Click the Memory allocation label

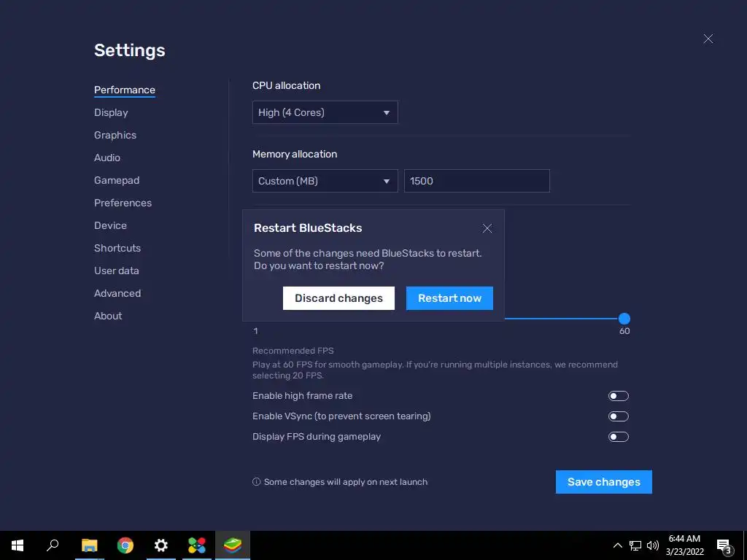(295, 155)
